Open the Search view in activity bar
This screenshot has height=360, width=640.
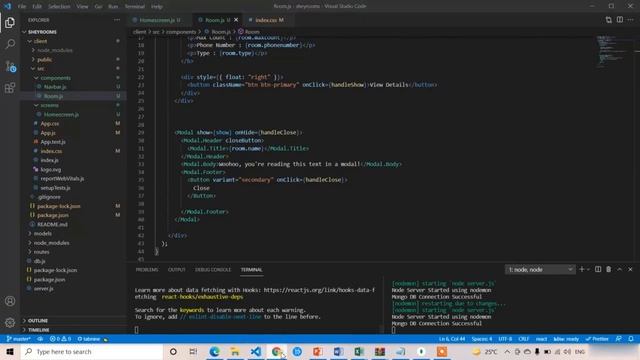click(x=10, y=44)
